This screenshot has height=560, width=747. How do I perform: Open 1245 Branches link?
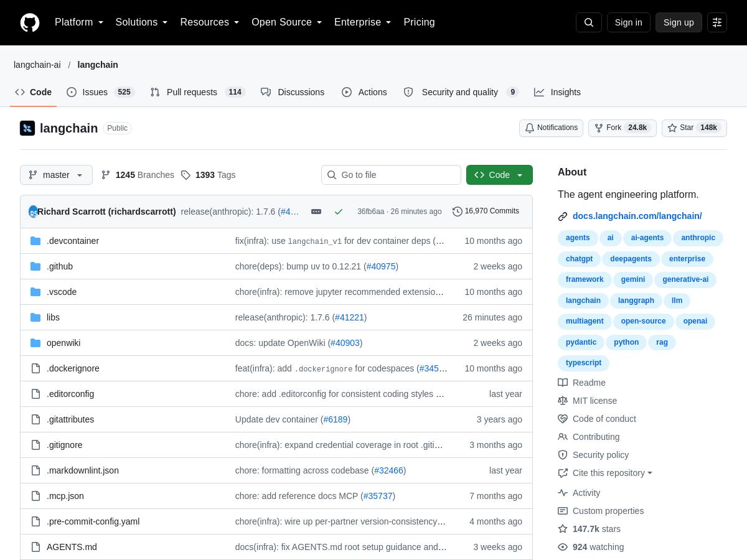(138, 175)
